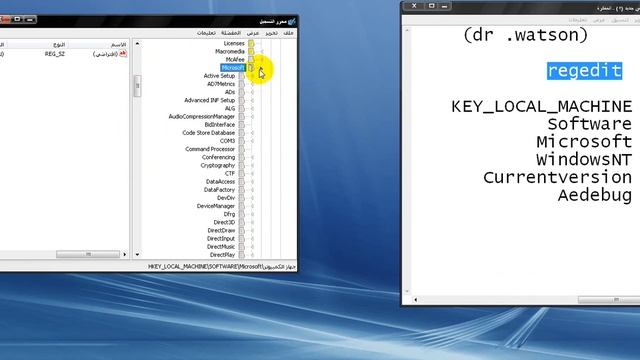
Task: Expand the Cryptography key
Action: pyautogui.click(x=252, y=166)
